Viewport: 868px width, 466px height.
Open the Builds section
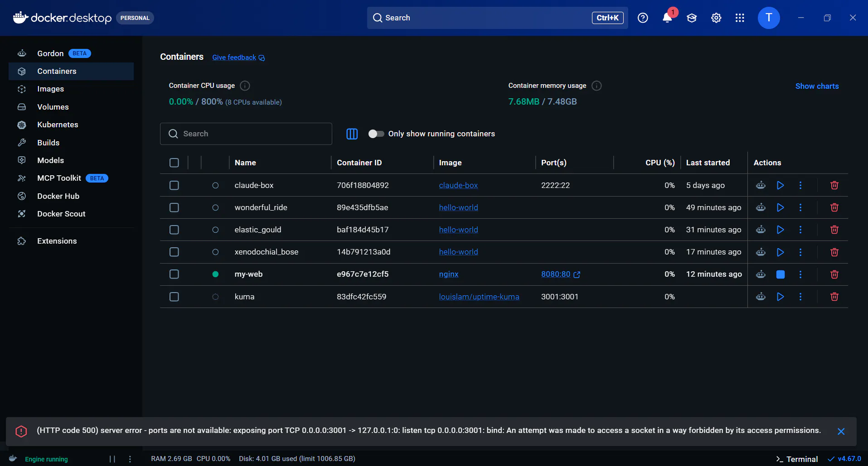(x=71, y=143)
